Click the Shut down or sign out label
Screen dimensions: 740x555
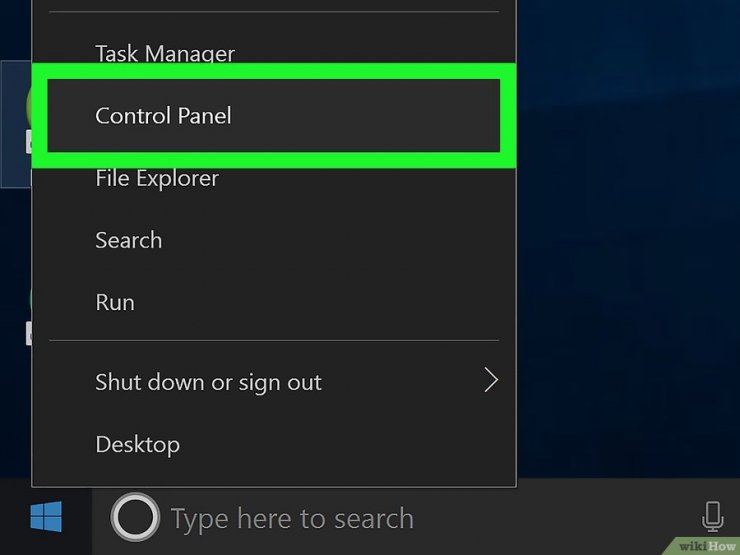(x=208, y=382)
